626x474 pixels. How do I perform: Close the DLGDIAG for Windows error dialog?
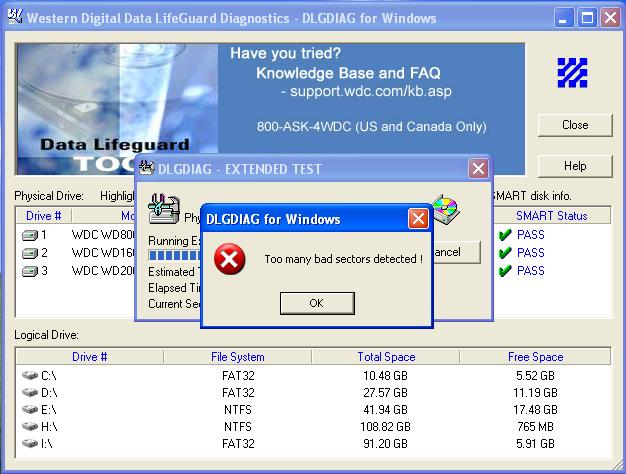click(x=418, y=219)
